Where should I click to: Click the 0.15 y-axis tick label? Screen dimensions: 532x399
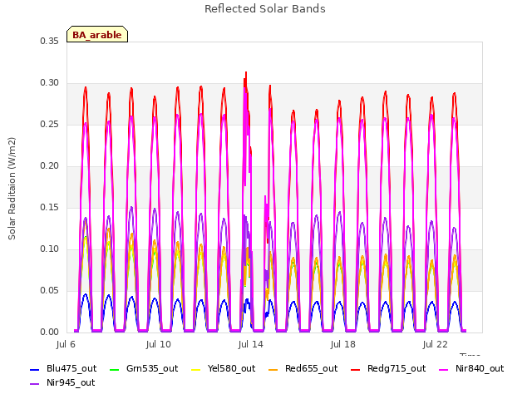pyautogui.click(x=50, y=207)
